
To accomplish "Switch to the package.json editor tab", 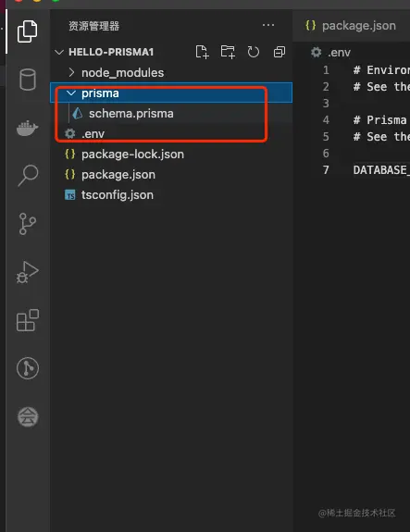I will click(351, 26).
